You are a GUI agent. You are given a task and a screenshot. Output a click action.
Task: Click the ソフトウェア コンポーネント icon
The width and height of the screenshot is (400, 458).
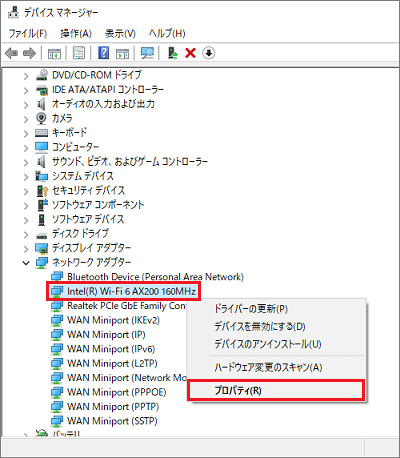click(x=42, y=205)
